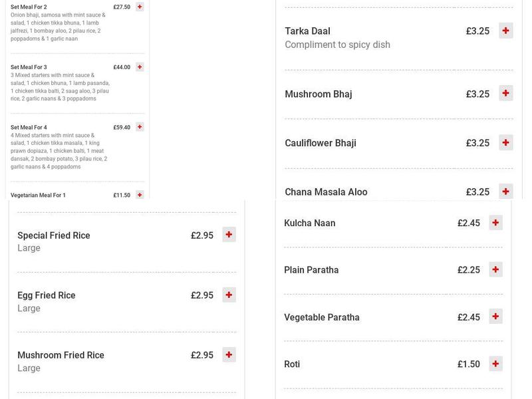Add Vegetable Paratha with plus button
The width and height of the screenshot is (532, 399).
point(495,317)
